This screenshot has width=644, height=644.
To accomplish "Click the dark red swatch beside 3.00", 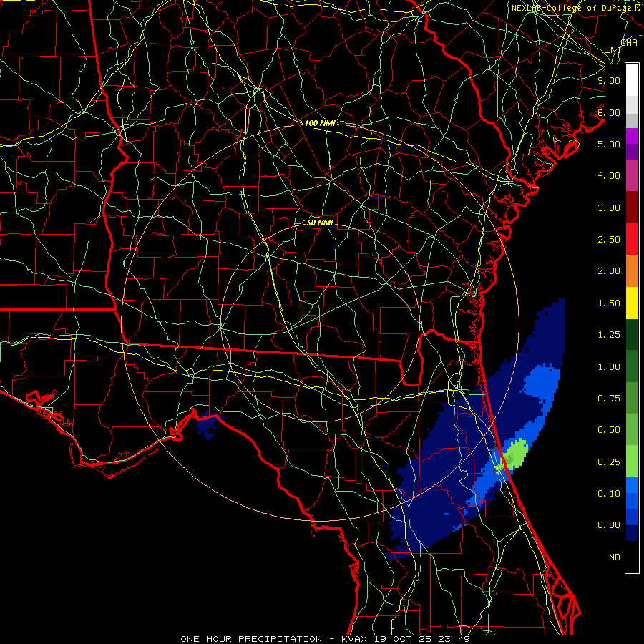I will click(632, 208).
